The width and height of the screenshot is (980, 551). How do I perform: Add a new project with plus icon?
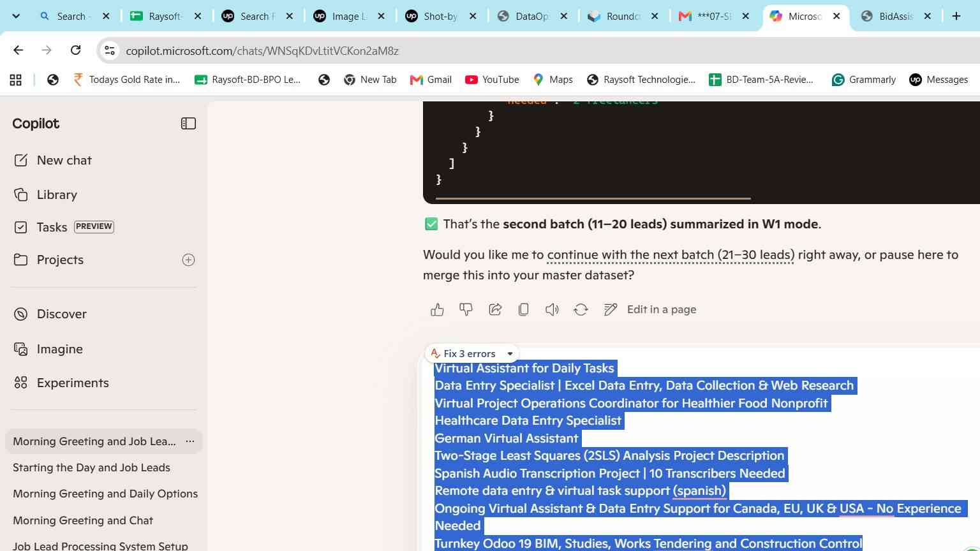point(188,260)
